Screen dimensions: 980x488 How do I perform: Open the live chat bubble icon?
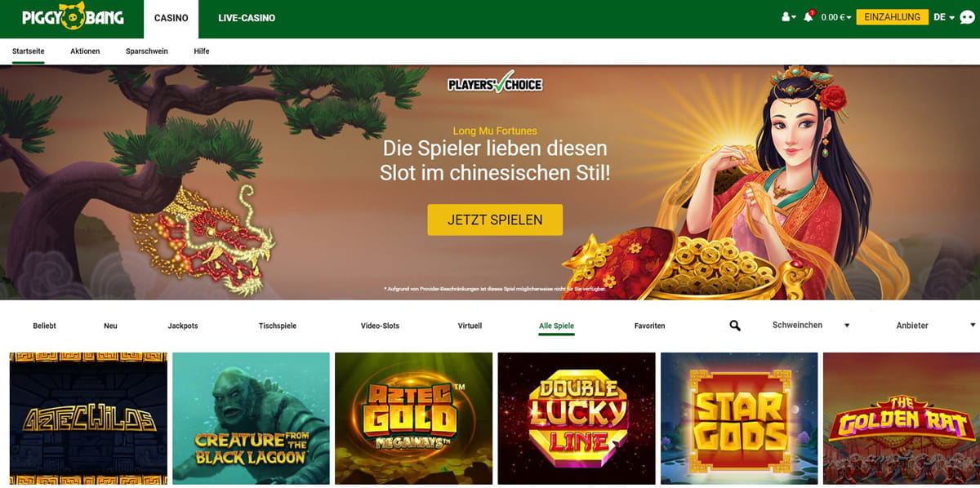(967, 17)
